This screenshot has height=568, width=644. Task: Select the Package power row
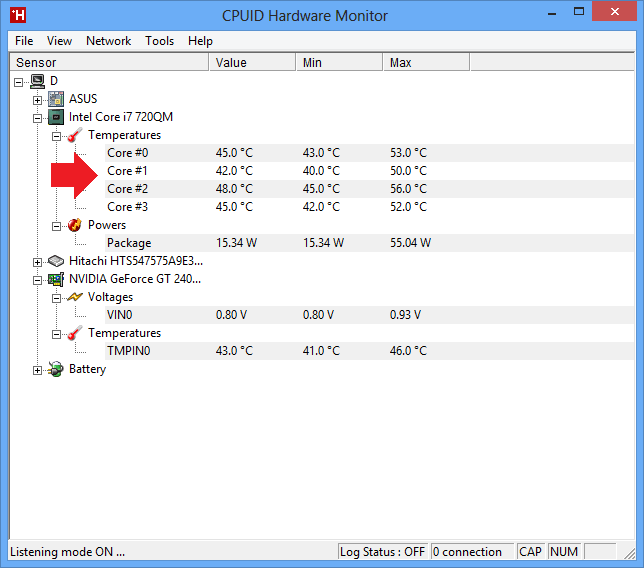coord(370,243)
